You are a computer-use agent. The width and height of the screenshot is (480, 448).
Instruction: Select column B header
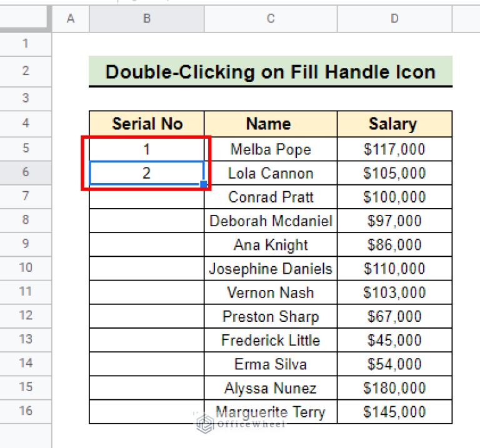click(x=146, y=19)
